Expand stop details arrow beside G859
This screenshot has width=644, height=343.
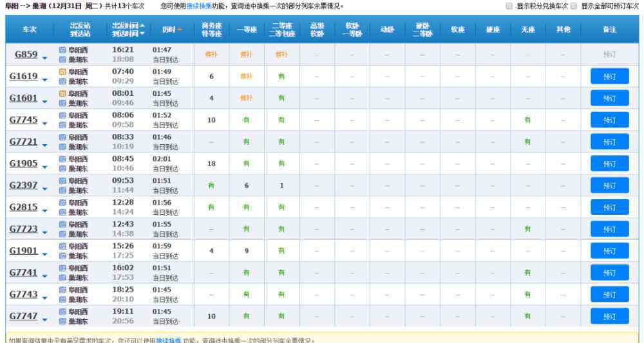(45, 59)
